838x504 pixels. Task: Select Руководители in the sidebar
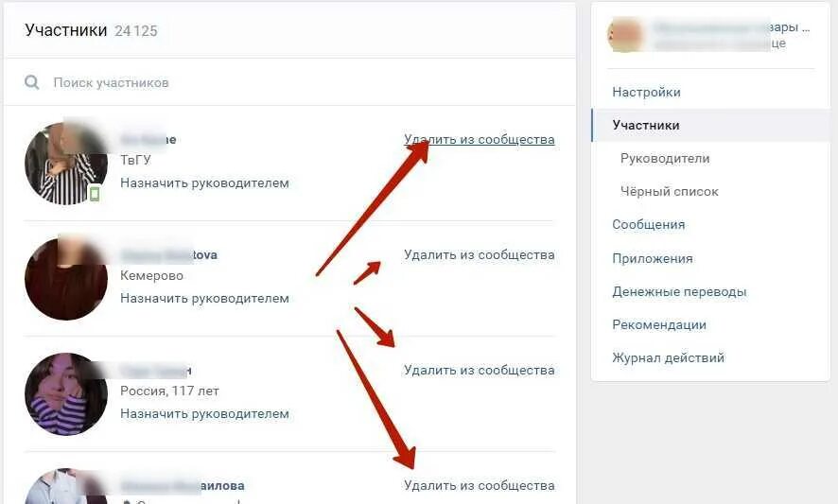pyautogui.click(x=665, y=159)
